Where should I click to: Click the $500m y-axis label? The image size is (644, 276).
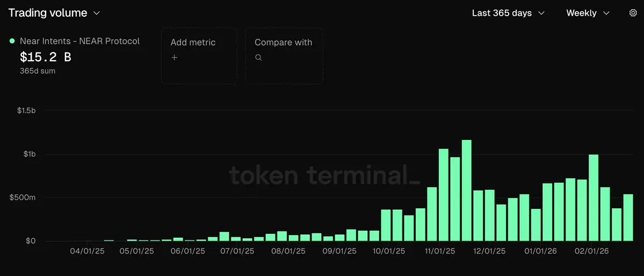(x=23, y=197)
